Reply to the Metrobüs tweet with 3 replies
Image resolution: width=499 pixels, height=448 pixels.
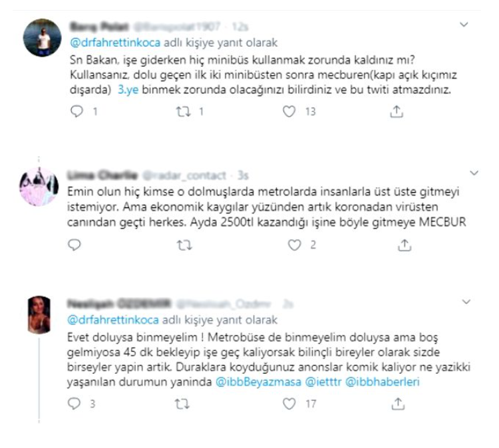[74, 403]
